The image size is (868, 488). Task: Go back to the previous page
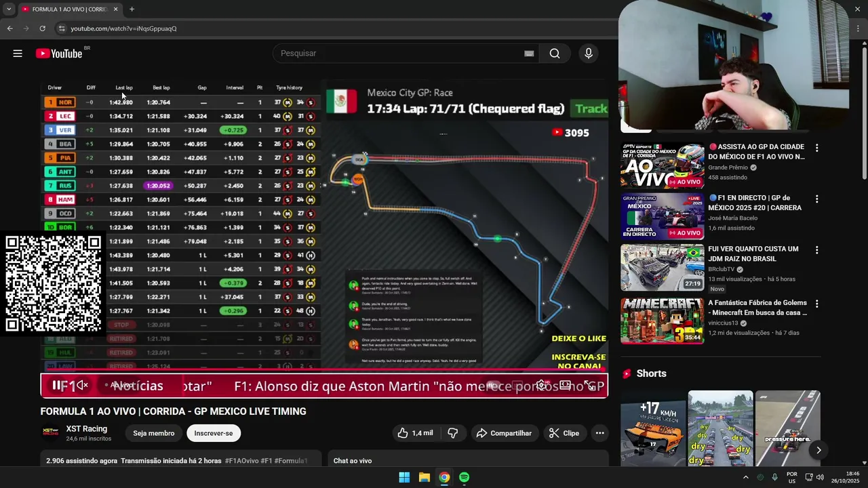9,28
